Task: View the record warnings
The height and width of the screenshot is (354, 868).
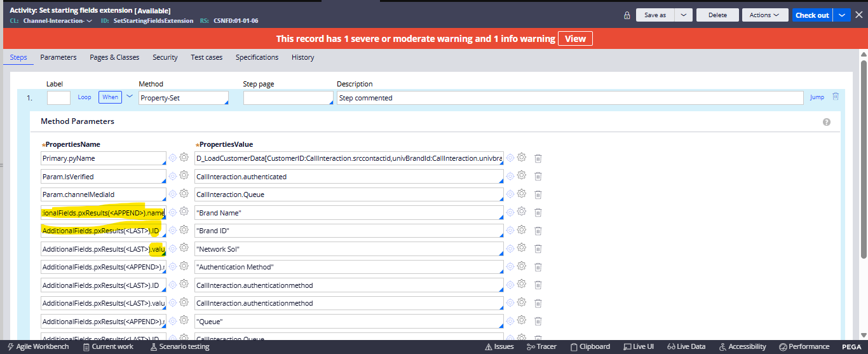Action: coord(575,39)
